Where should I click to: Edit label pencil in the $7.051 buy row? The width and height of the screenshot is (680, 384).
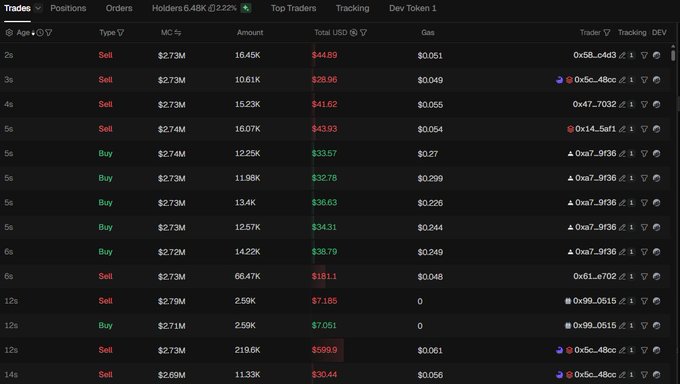point(622,325)
